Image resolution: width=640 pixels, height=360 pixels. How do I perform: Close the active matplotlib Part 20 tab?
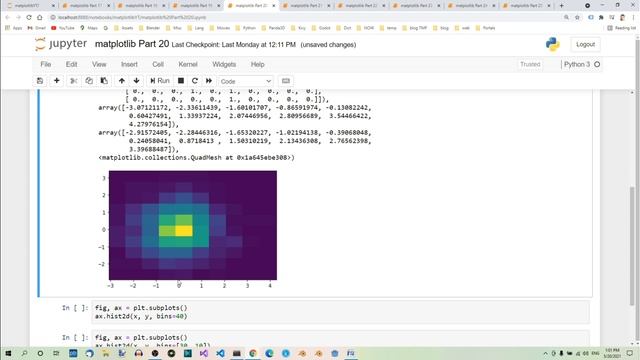(x=274, y=6)
